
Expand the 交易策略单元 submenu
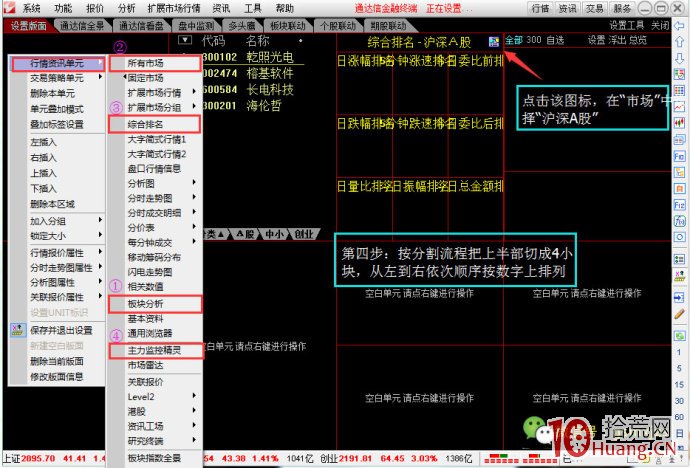(x=57, y=78)
